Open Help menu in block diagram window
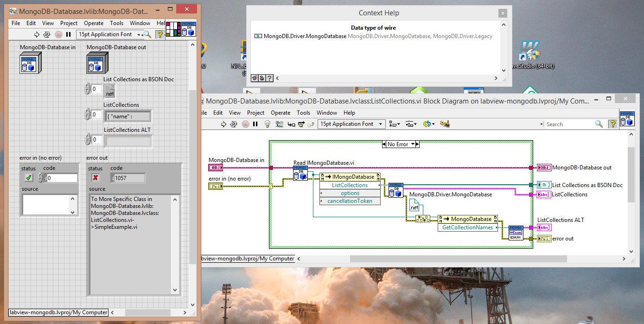644x324 pixels. tap(349, 113)
